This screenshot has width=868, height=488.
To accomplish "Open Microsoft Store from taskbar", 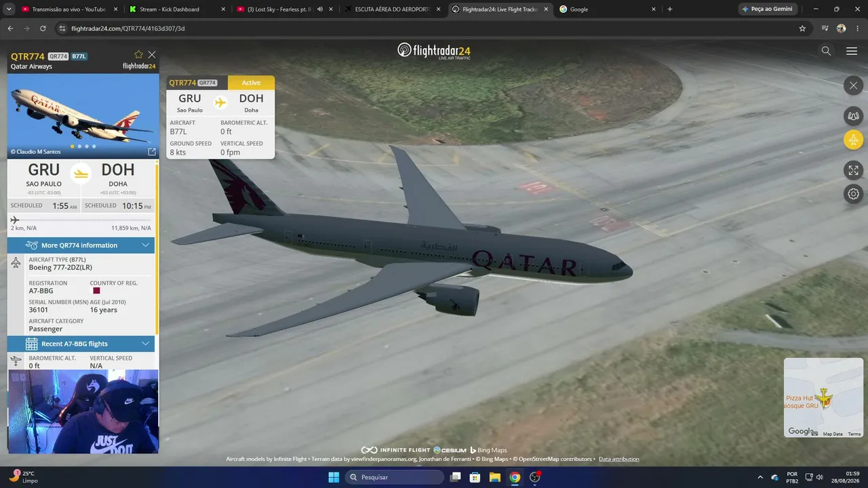I will tap(475, 477).
